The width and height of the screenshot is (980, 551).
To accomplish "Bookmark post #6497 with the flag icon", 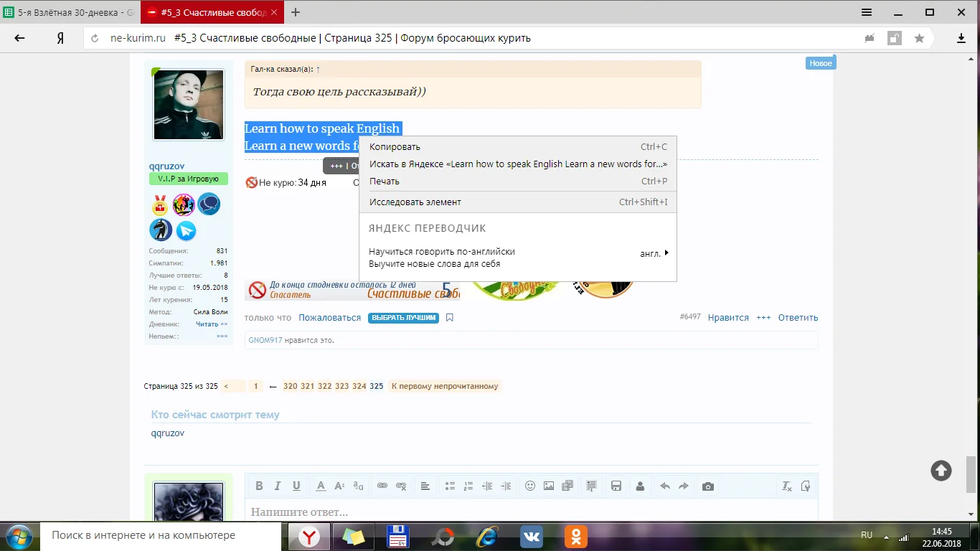I will click(450, 318).
